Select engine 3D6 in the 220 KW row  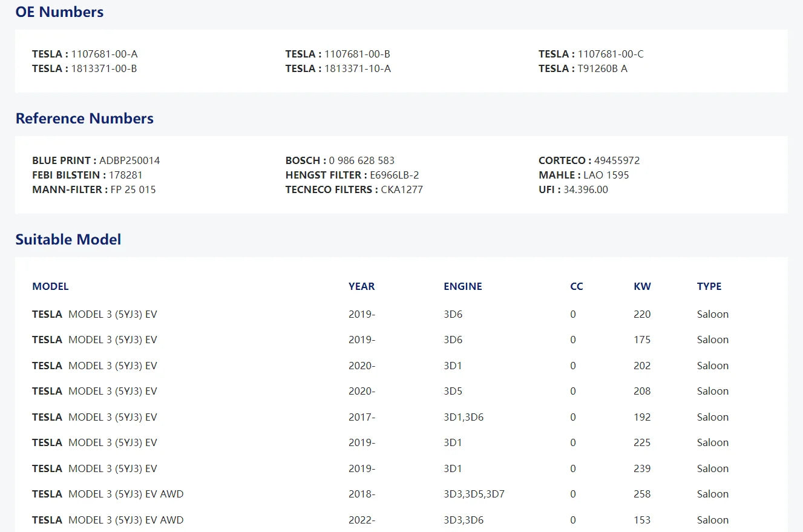[453, 314]
